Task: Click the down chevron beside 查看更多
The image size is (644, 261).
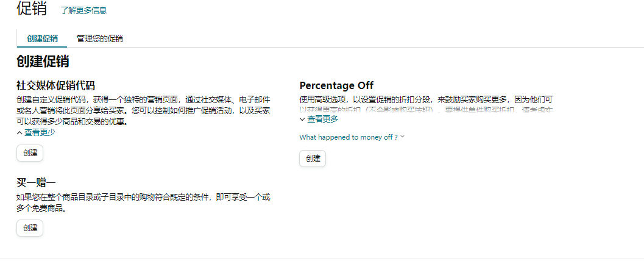Action: [302, 119]
